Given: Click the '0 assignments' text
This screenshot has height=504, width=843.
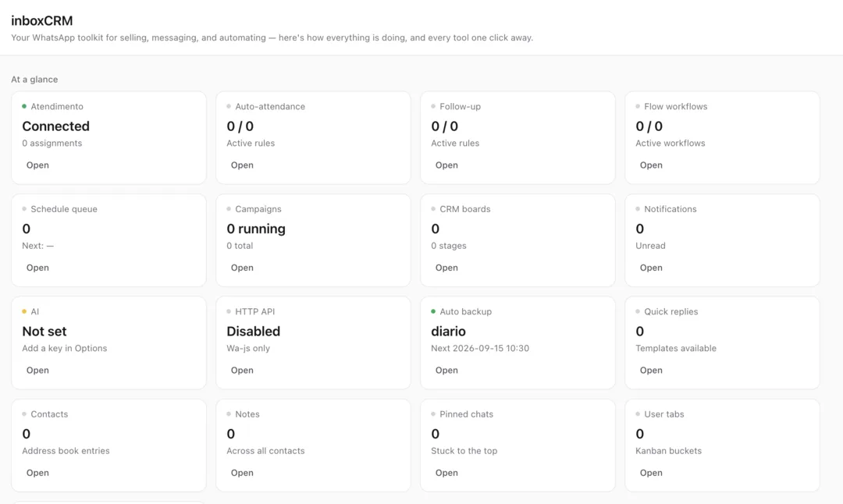Looking at the screenshot, I should coord(52,143).
